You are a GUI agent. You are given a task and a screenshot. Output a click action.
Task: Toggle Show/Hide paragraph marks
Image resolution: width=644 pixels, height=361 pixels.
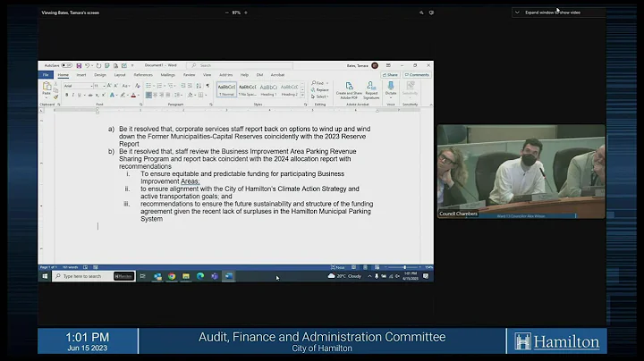click(x=208, y=86)
